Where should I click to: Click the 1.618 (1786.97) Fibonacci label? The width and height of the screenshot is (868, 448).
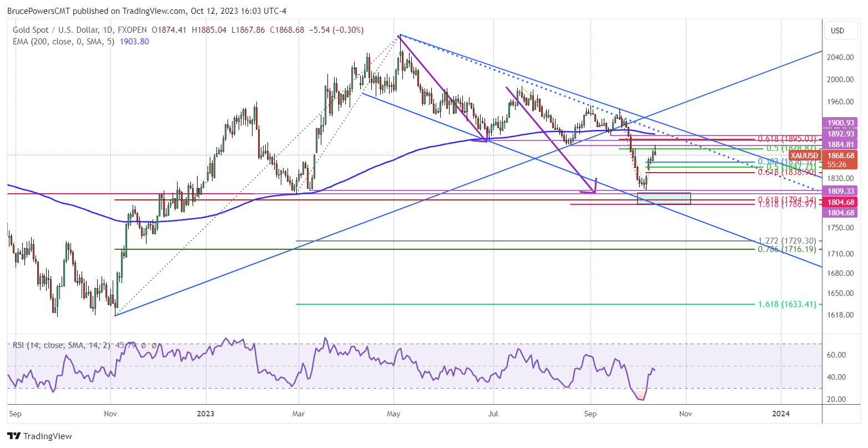pyautogui.click(x=787, y=204)
